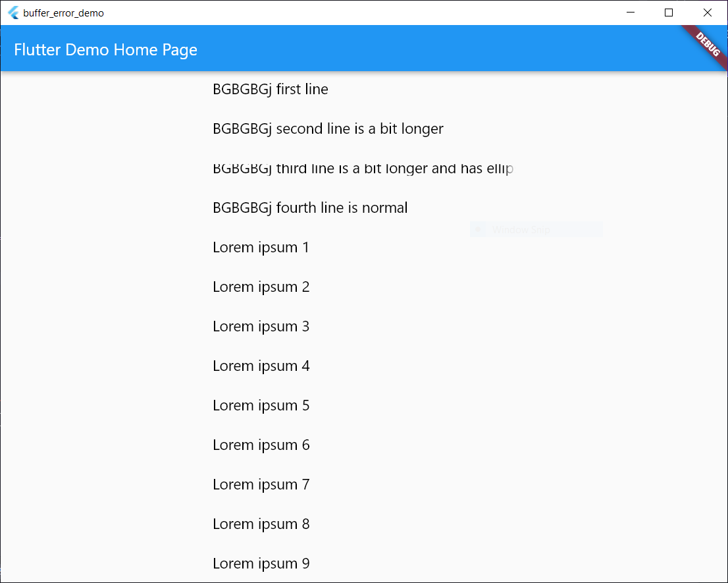
Task: Select the BGBGBGj second line item
Action: tap(327, 128)
